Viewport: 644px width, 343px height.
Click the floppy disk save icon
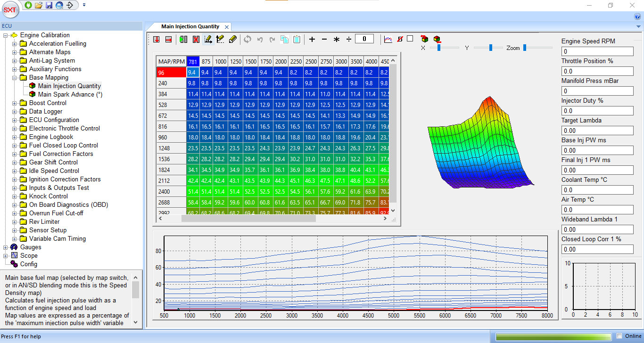click(49, 5)
